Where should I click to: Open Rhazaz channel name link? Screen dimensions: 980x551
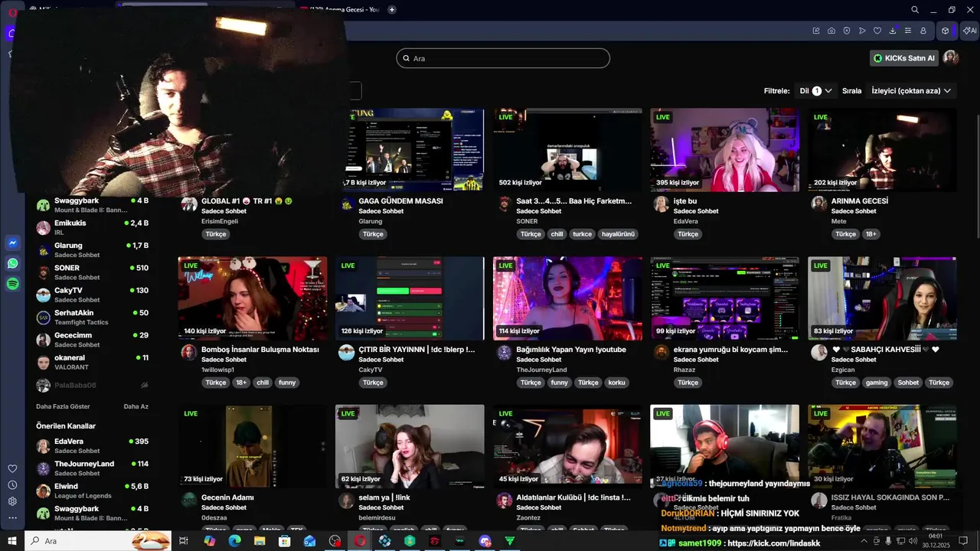pyautogui.click(x=684, y=370)
